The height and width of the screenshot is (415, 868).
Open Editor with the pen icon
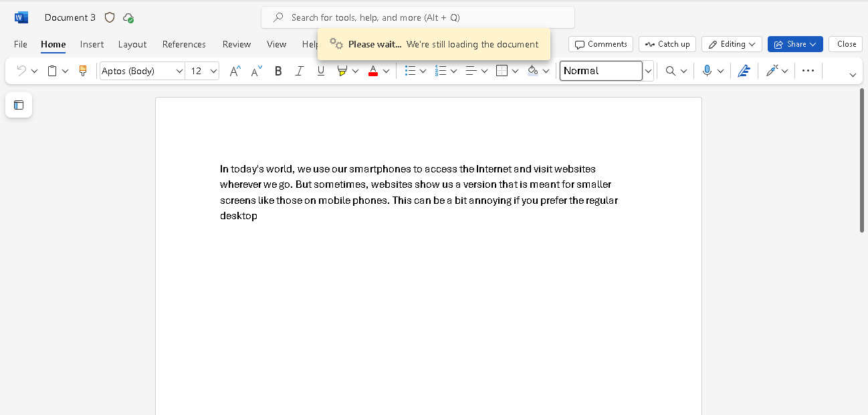pos(744,70)
